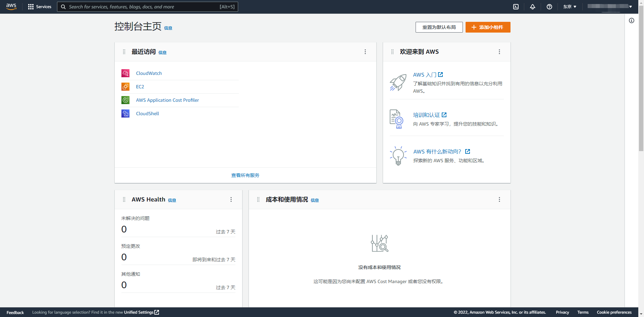Screen dimensions: 644x317
Task: Expand the 东京 region dropdown
Action: point(570,7)
